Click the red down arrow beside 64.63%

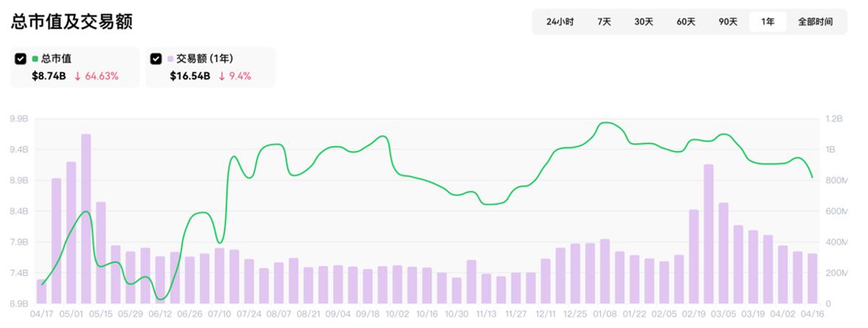point(77,76)
